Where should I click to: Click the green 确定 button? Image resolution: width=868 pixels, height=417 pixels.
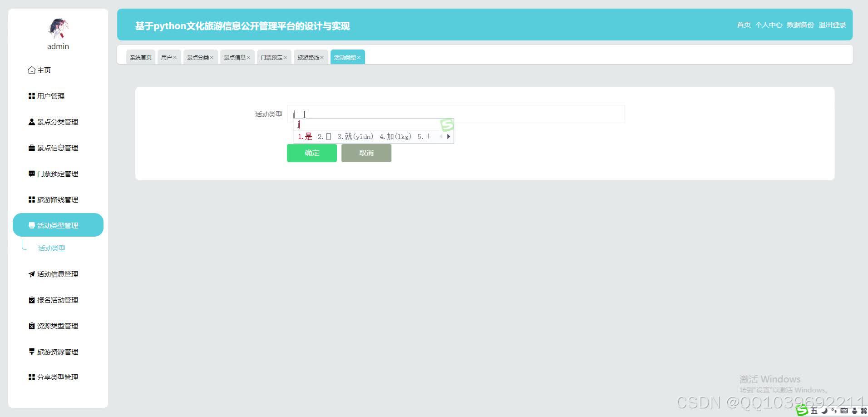pos(312,153)
